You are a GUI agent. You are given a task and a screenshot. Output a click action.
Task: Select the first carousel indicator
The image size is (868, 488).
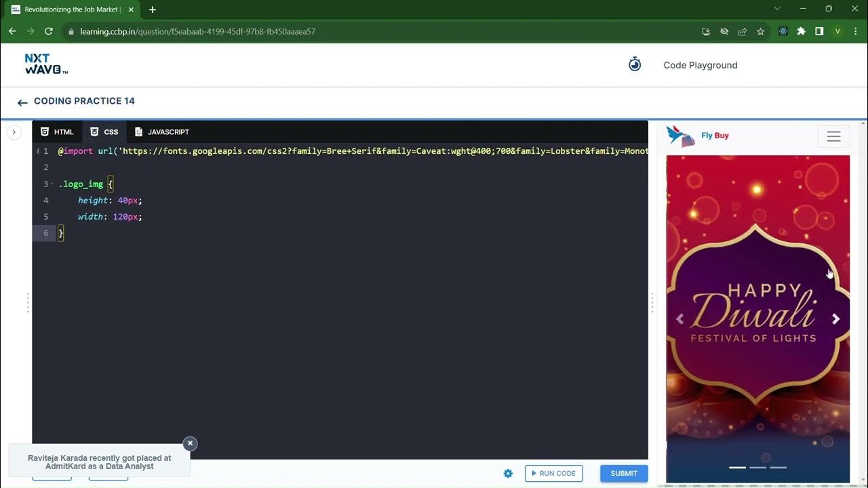pyautogui.click(x=737, y=467)
